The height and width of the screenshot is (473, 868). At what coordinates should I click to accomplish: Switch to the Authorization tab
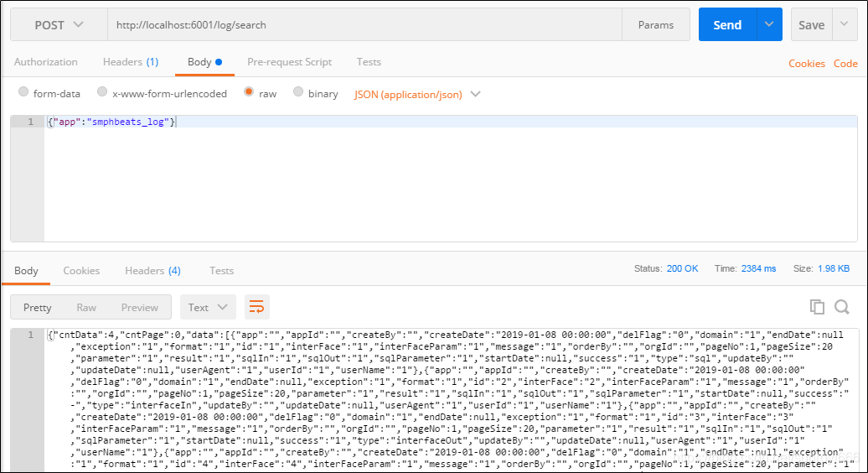tap(46, 62)
